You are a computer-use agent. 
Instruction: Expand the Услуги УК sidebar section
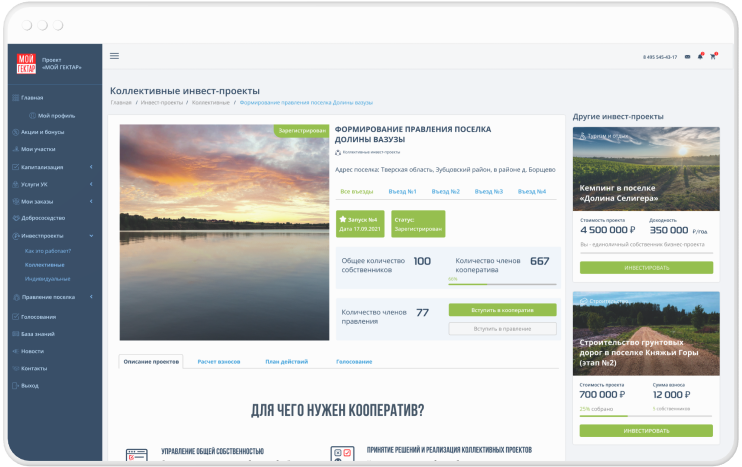91,184
